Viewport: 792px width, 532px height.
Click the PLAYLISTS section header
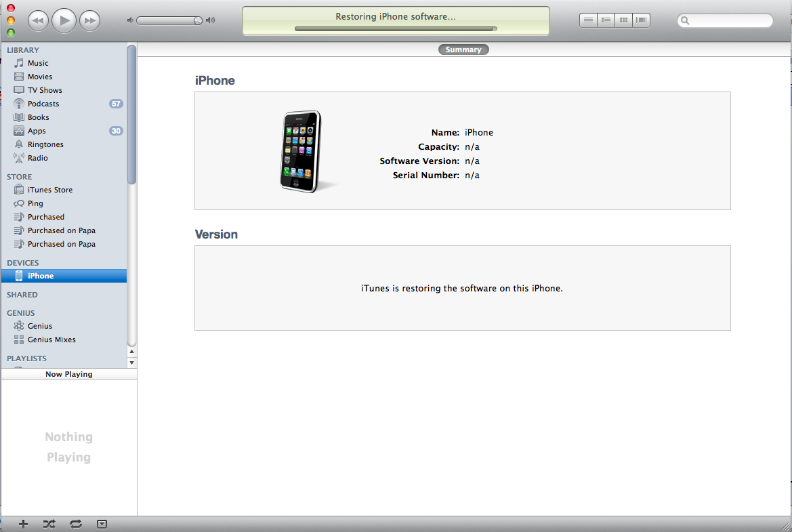click(27, 359)
